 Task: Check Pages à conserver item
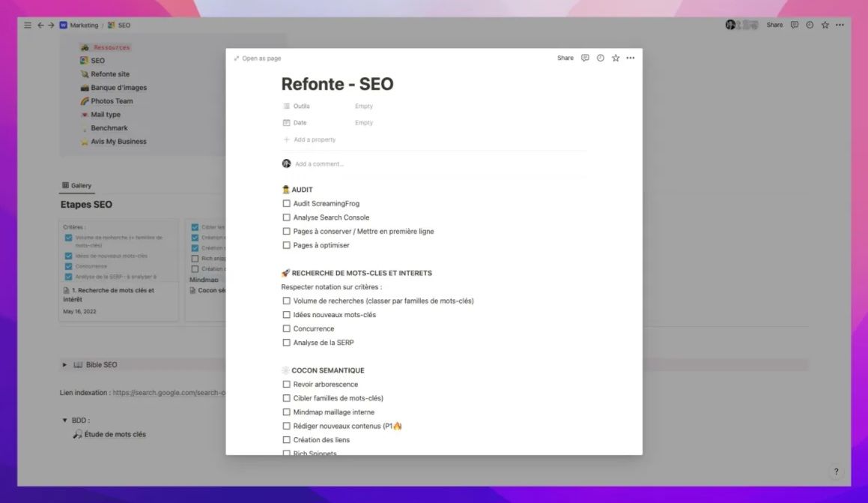pyautogui.click(x=286, y=231)
